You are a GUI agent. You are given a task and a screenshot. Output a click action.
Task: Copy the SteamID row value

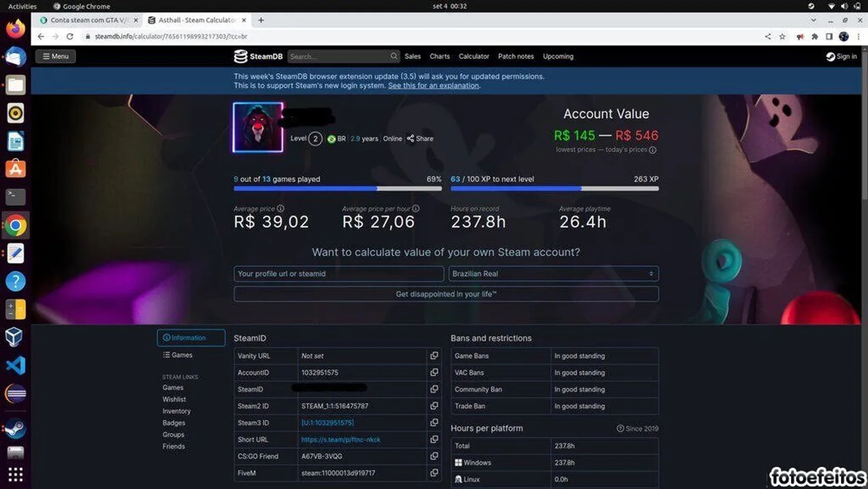[x=434, y=389]
